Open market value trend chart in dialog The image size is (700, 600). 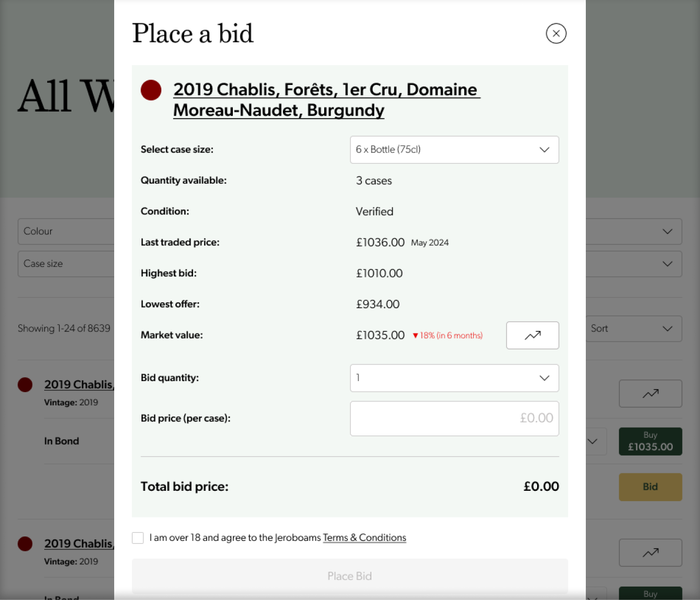pos(532,335)
